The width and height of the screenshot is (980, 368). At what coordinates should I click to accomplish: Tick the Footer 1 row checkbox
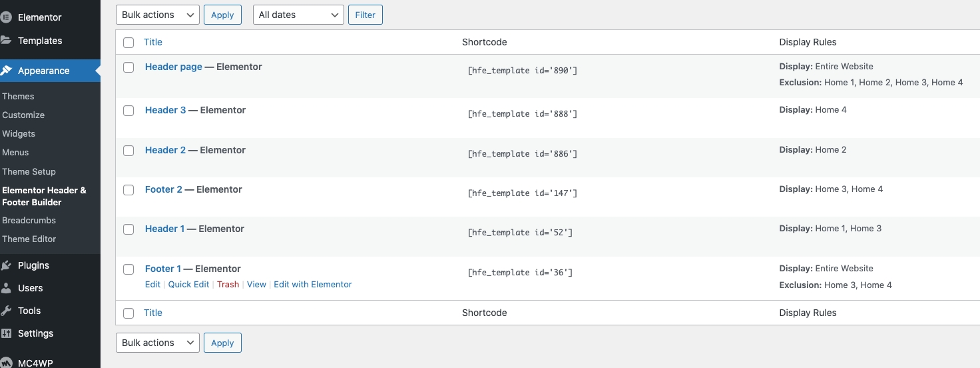128,269
